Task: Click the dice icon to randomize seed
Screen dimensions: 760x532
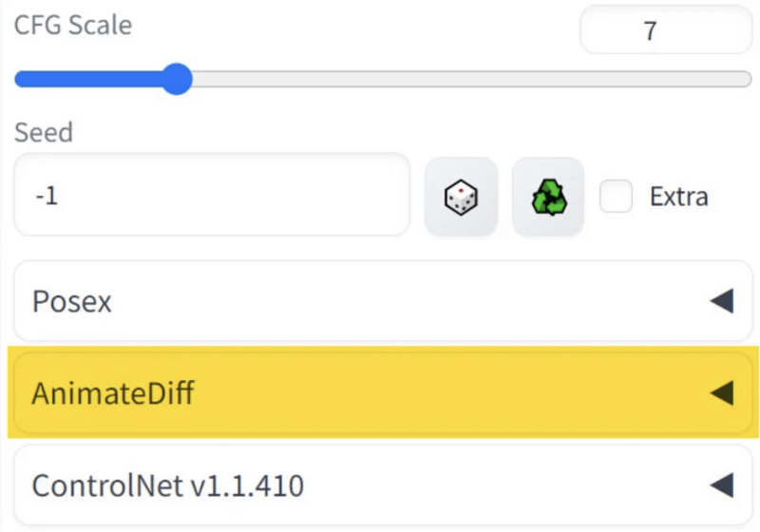Action: [x=461, y=197]
